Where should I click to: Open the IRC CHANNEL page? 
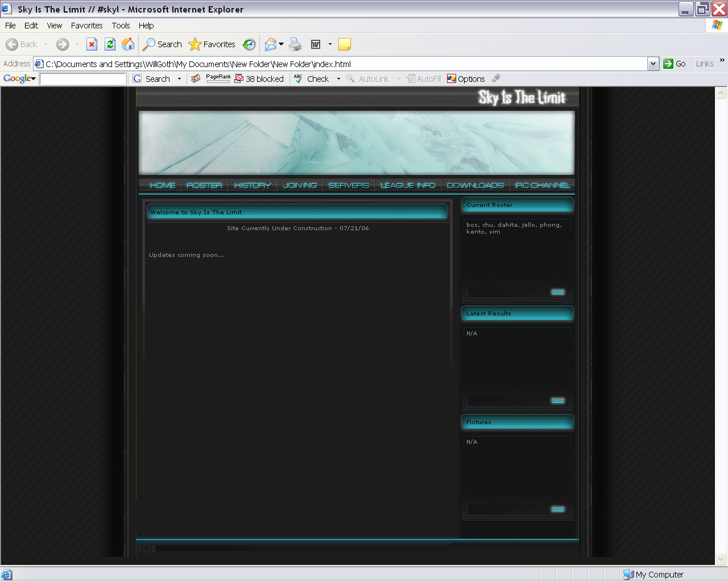click(x=543, y=186)
